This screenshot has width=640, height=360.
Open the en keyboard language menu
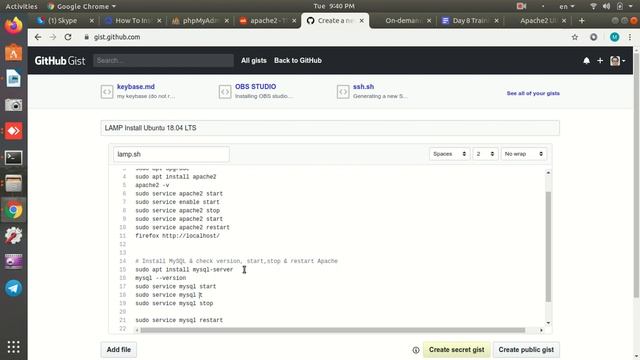click(567, 6)
